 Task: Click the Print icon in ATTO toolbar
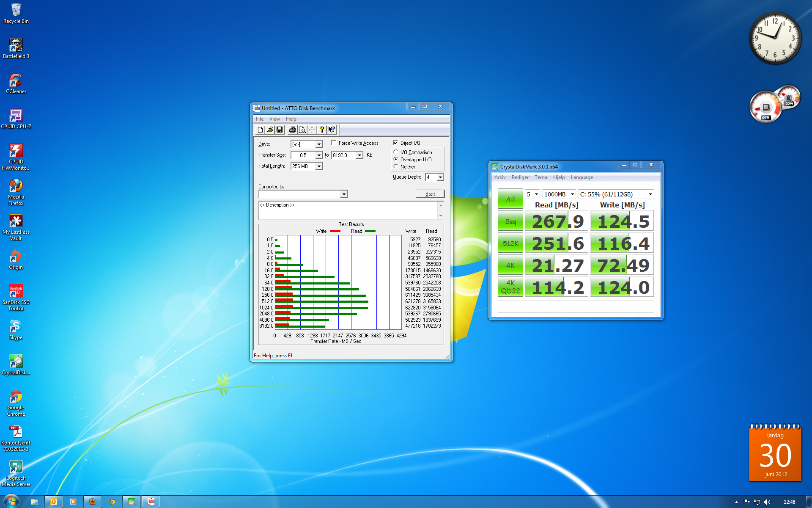tap(292, 130)
